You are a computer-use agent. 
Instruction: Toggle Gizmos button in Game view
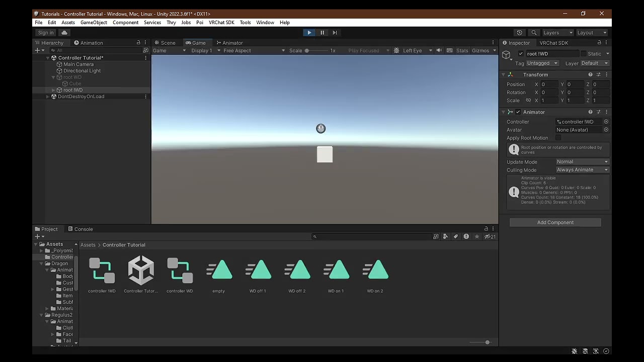(480, 50)
